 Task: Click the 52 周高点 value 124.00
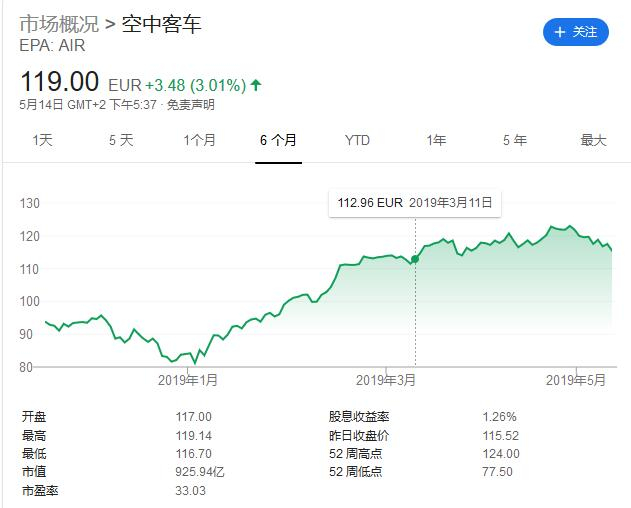click(501, 454)
